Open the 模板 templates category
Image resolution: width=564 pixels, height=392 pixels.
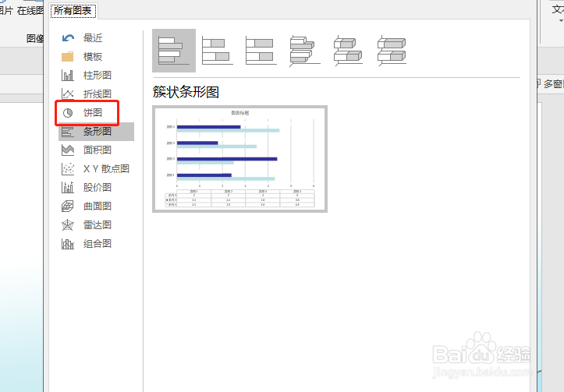click(x=97, y=56)
